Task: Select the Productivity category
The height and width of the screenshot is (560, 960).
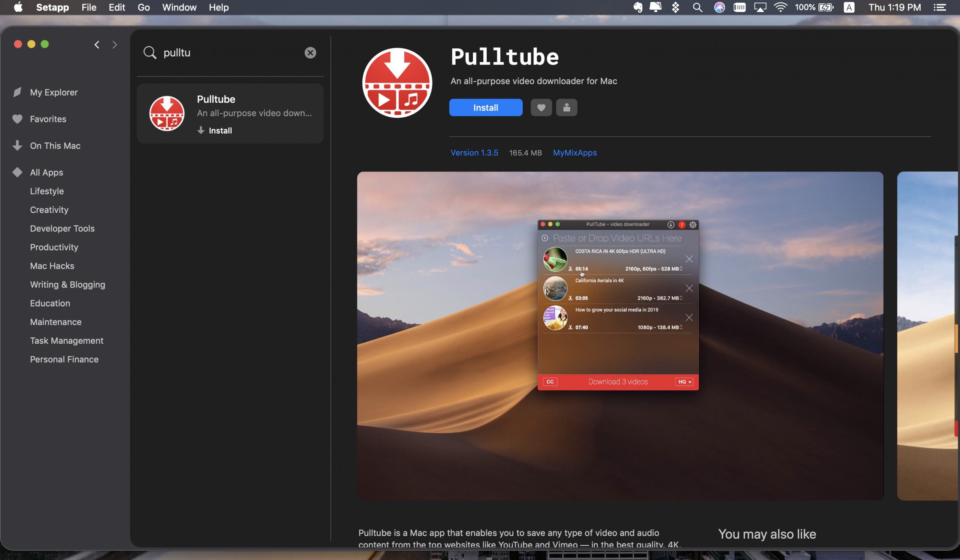Action: [x=54, y=247]
